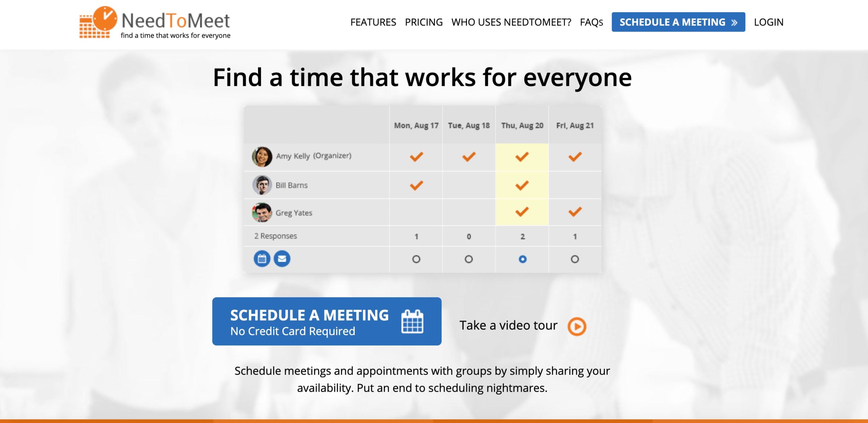The width and height of the screenshot is (868, 423).
Task: Click Bill Barns' checkmark for Thu, Aug 20
Action: click(522, 186)
